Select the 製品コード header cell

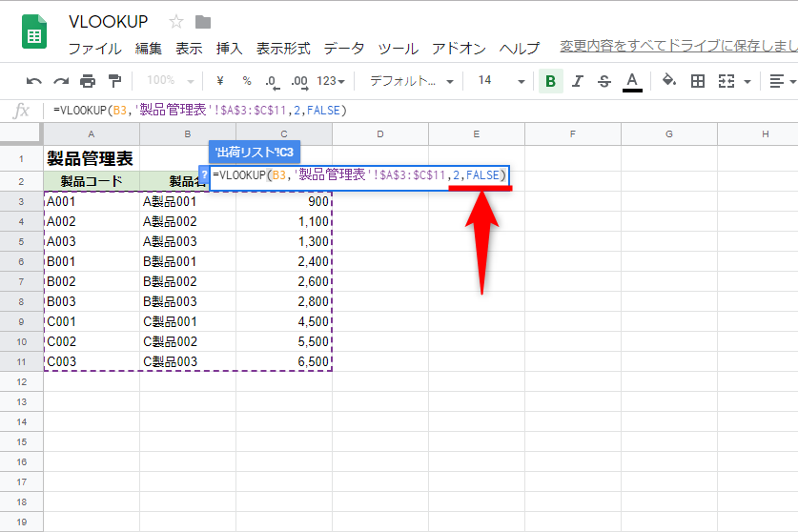click(x=92, y=181)
